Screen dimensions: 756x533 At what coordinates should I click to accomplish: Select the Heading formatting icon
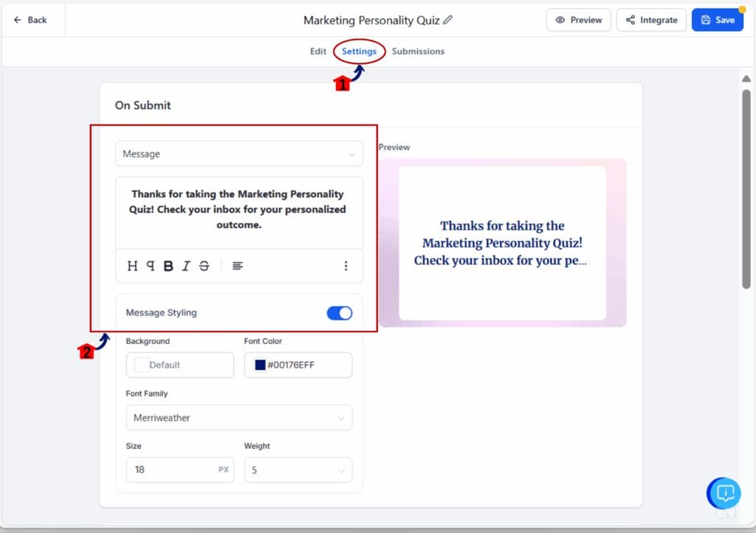(x=131, y=266)
